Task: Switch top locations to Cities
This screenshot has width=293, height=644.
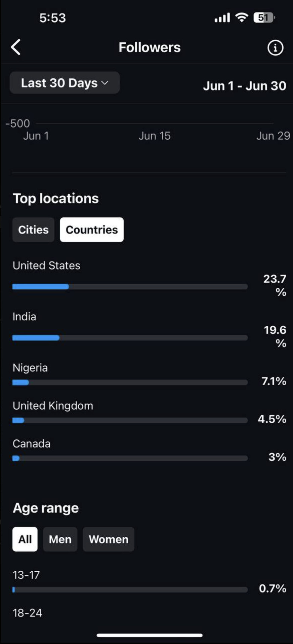Action: tap(33, 230)
